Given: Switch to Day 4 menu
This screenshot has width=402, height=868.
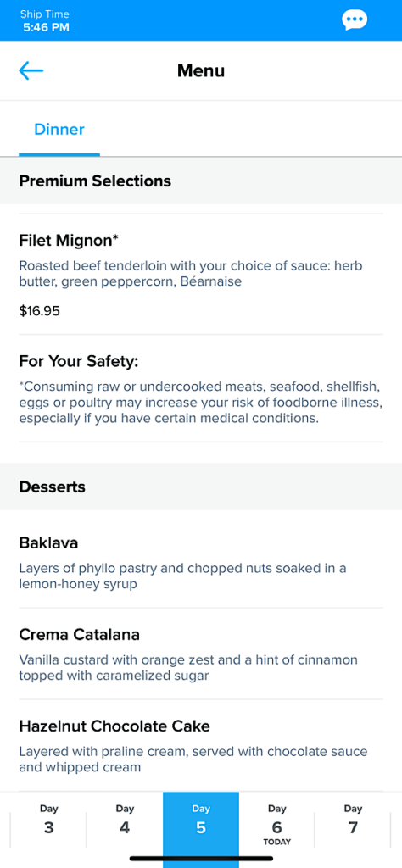Looking at the screenshot, I should (x=126, y=821).
